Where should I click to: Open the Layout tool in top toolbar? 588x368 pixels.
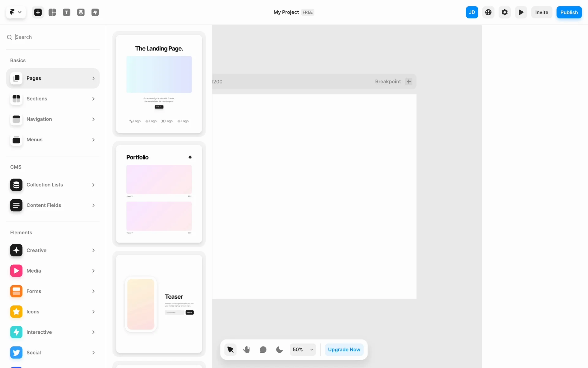52,12
